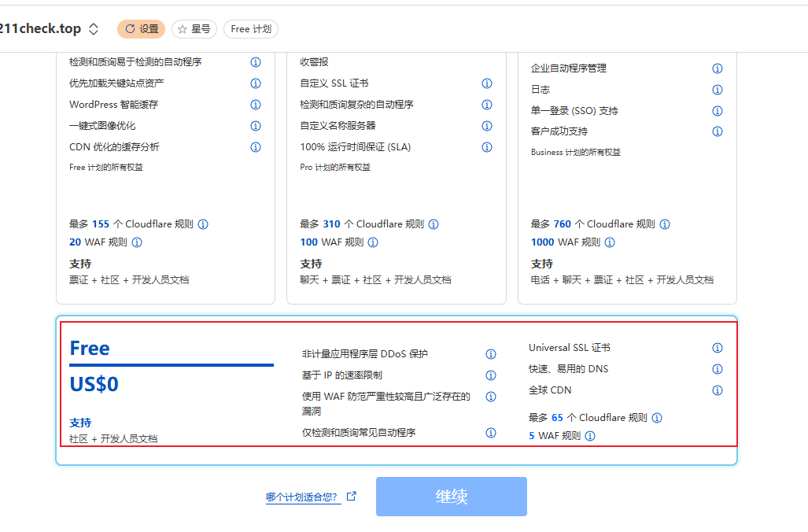Open info icon beside 全球 CDN

(x=718, y=390)
